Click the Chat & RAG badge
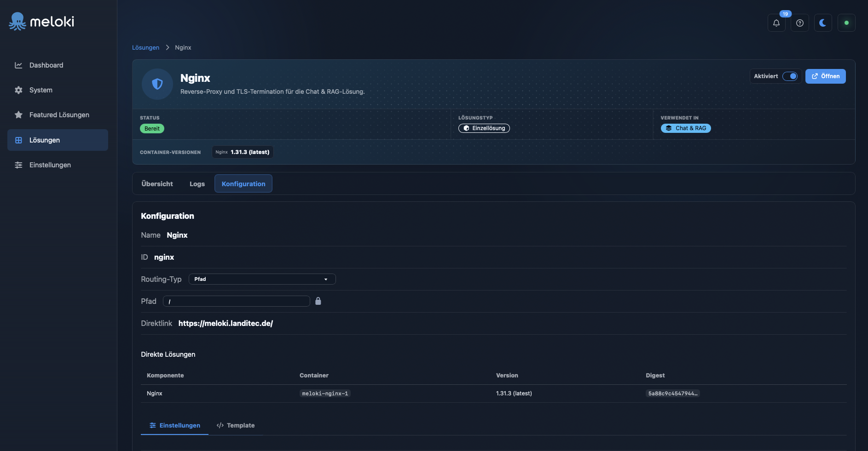The height and width of the screenshot is (451, 868). pos(686,128)
